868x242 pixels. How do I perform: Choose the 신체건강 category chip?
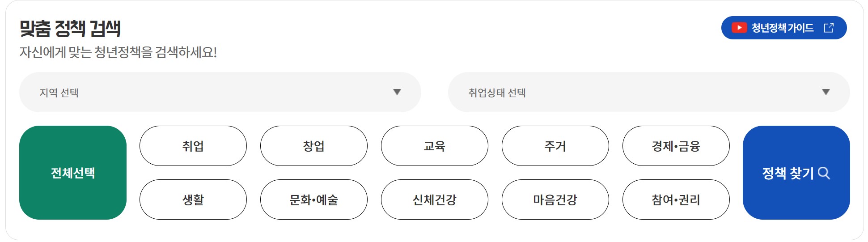coord(435,200)
